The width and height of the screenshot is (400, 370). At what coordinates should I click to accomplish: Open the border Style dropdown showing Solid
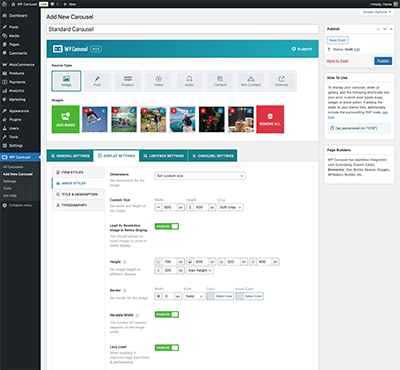(x=194, y=296)
